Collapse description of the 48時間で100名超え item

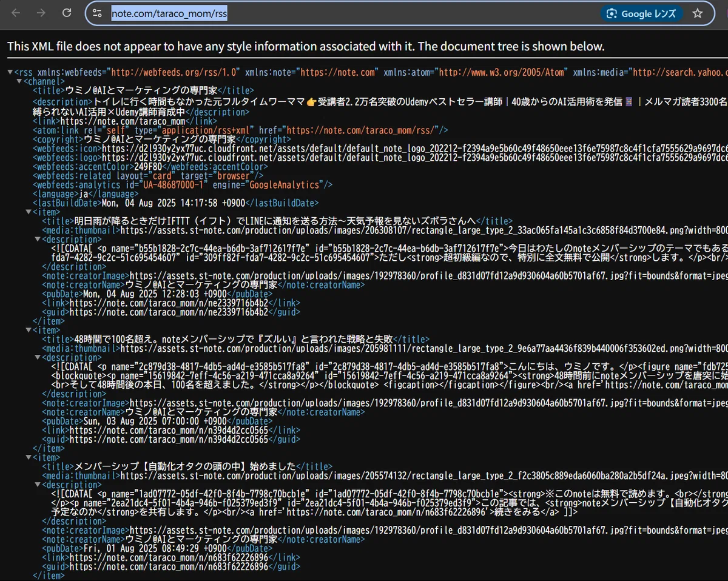pos(37,358)
